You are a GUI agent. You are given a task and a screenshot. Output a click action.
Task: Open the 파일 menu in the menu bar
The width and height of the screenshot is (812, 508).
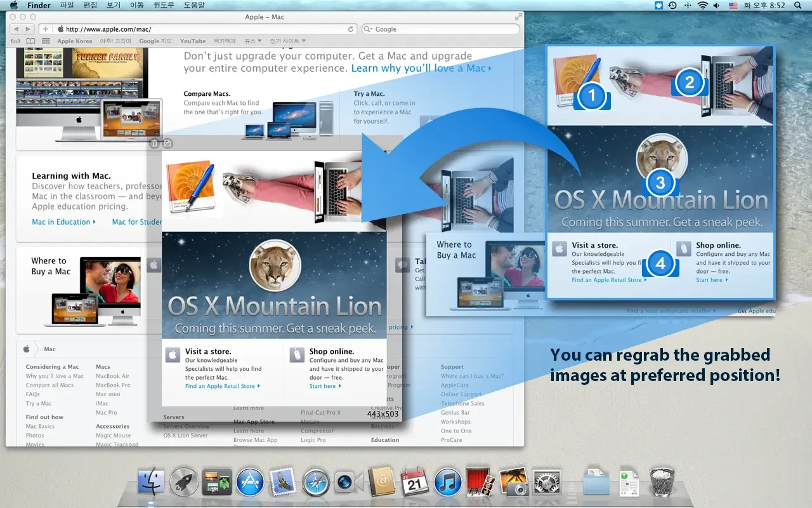click(x=67, y=5)
